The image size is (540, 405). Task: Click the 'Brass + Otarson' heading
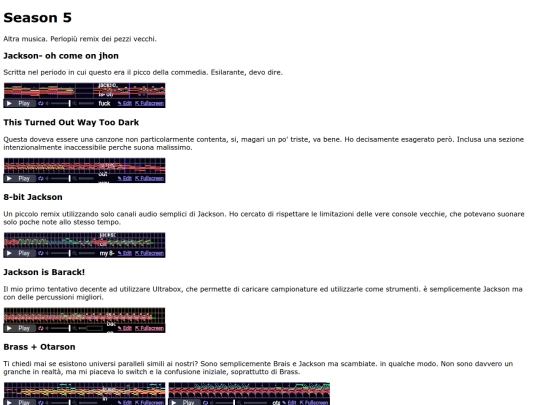pos(39,347)
